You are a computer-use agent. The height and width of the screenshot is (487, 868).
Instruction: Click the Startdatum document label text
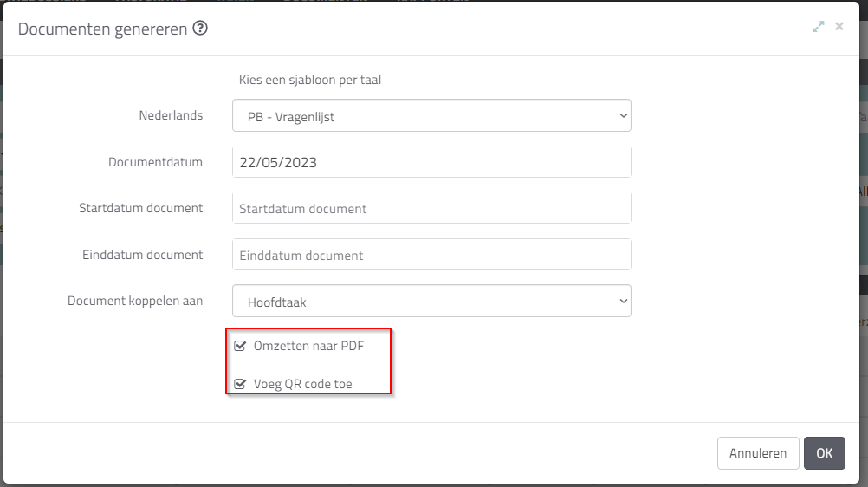(x=140, y=208)
